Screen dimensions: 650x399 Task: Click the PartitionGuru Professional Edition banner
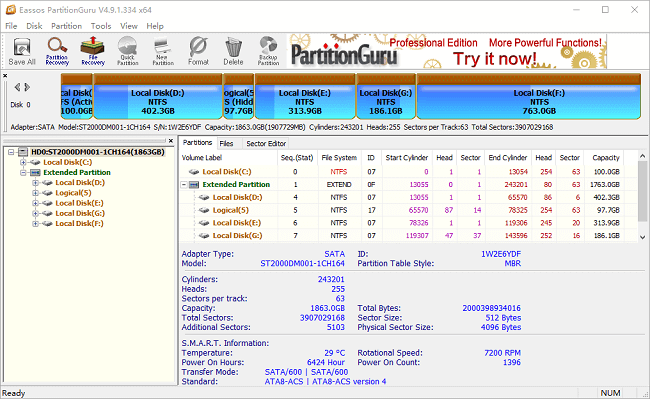coord(447,51)
